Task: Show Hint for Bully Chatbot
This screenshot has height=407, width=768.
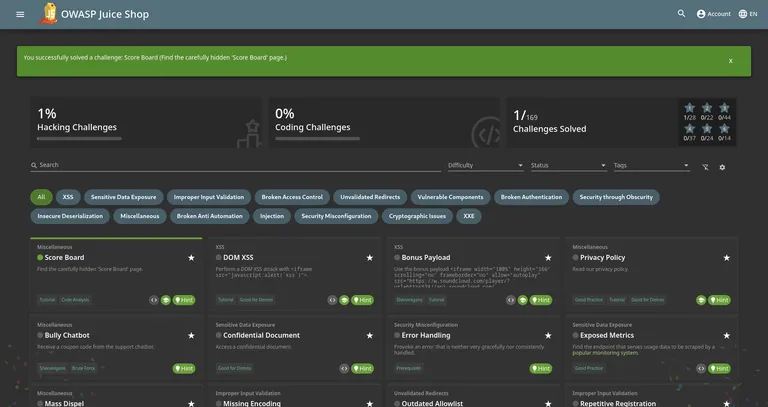Action: click(x=184, y=368)
